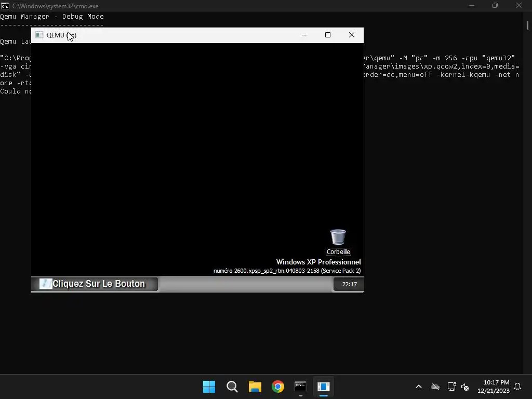Click the Cliquez Sur Le Bouton start button

point(95,284)
